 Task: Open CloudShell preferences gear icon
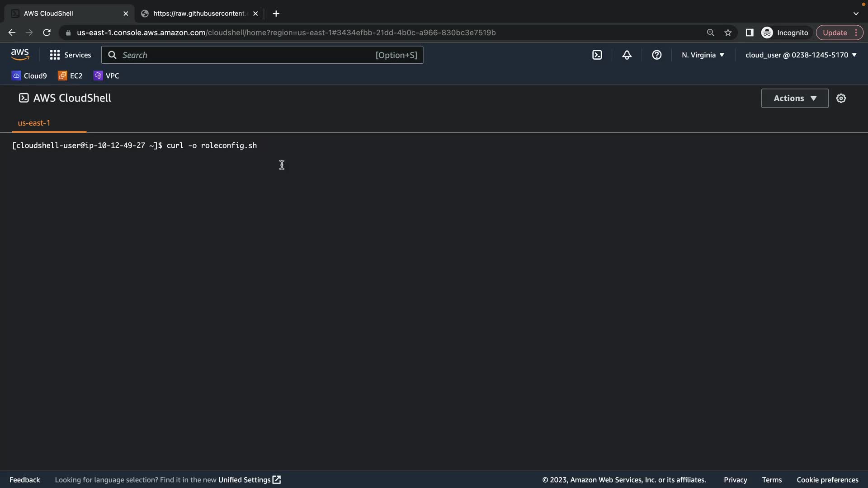841,98
